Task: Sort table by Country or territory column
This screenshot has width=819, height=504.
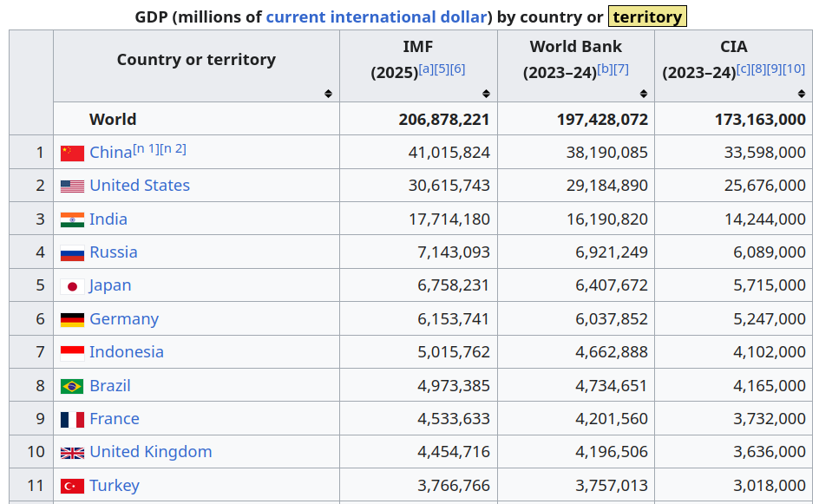Action: coord(328,94)
